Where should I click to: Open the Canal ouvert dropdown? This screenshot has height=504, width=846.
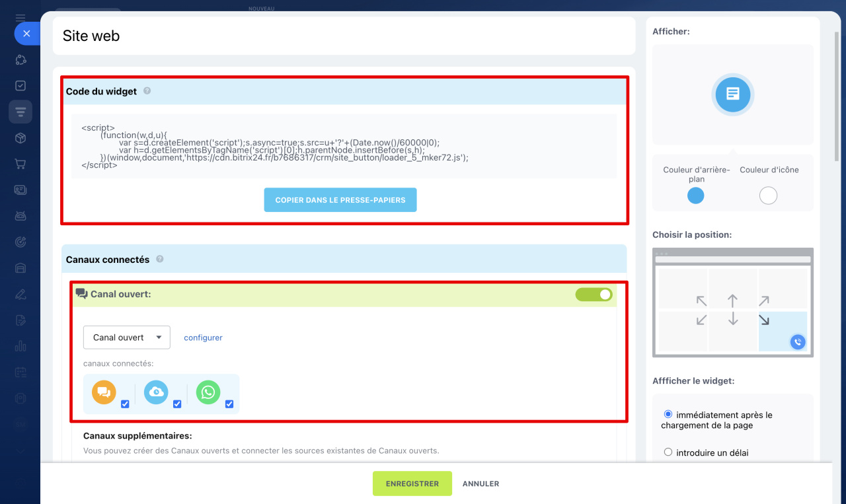pyautogui.click(x=127, y=338)
